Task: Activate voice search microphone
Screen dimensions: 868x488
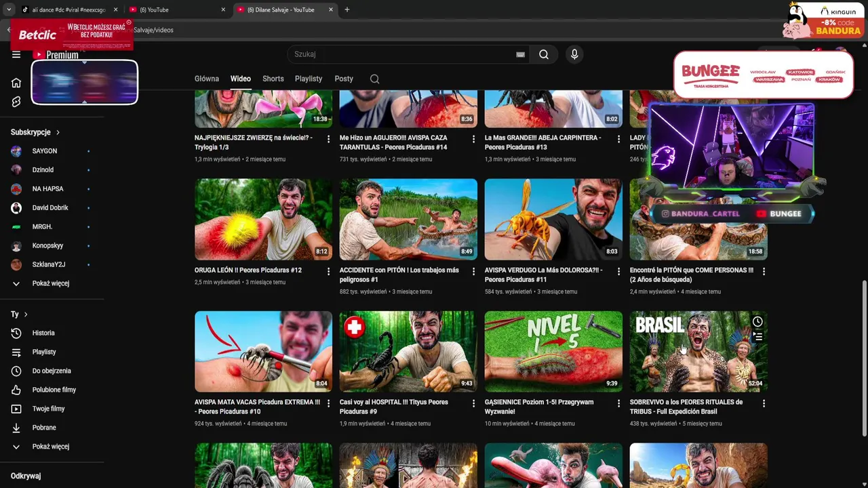Action: click(574, 55)
